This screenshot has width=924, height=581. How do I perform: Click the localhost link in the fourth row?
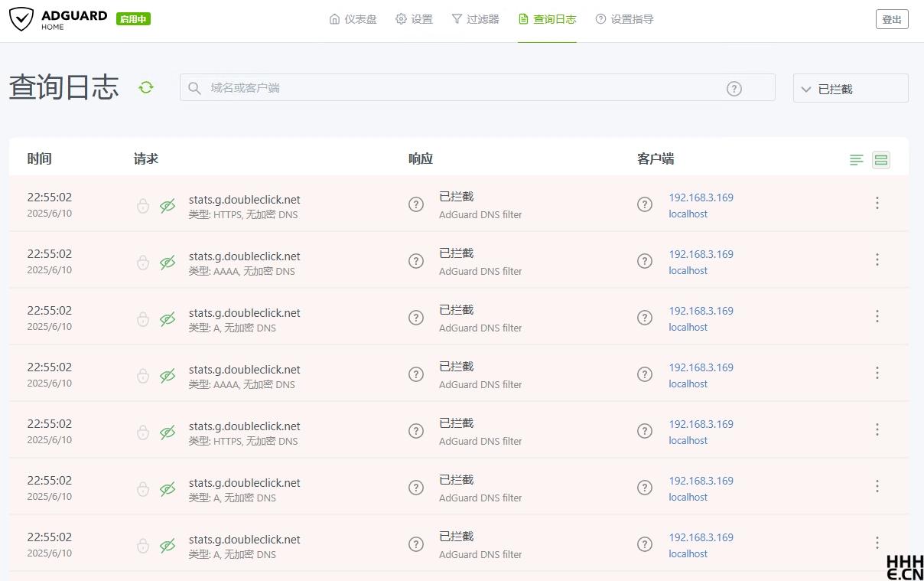tap(688, 384)
